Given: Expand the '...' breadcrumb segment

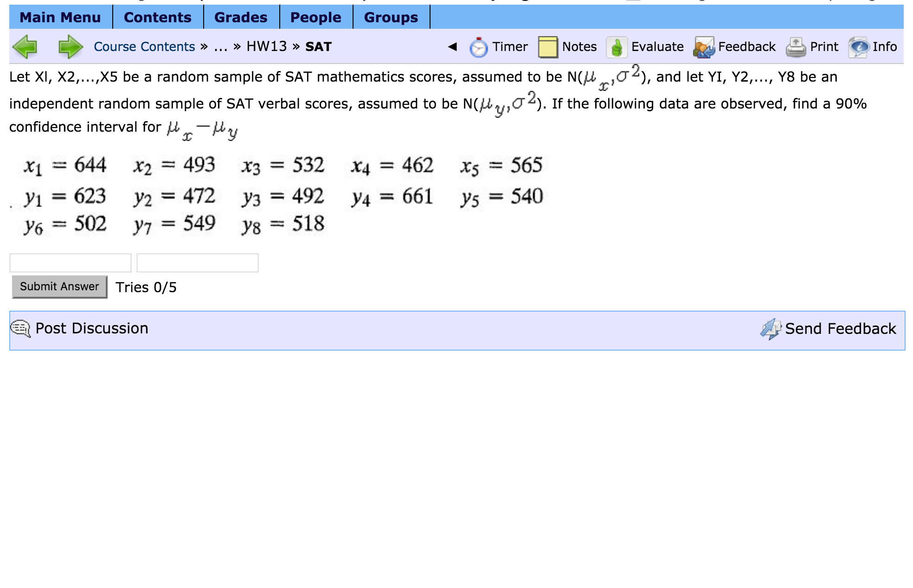Looking at the screenshot, I should coord(220,46).
